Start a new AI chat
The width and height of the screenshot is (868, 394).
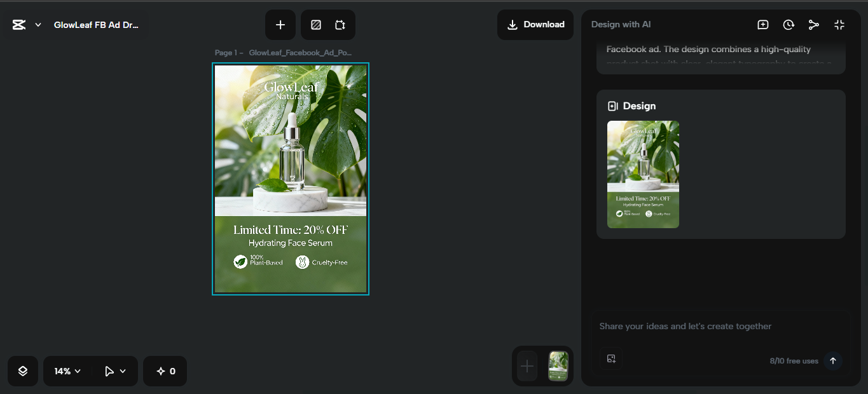pyautogui.click(x=762, y=24)
